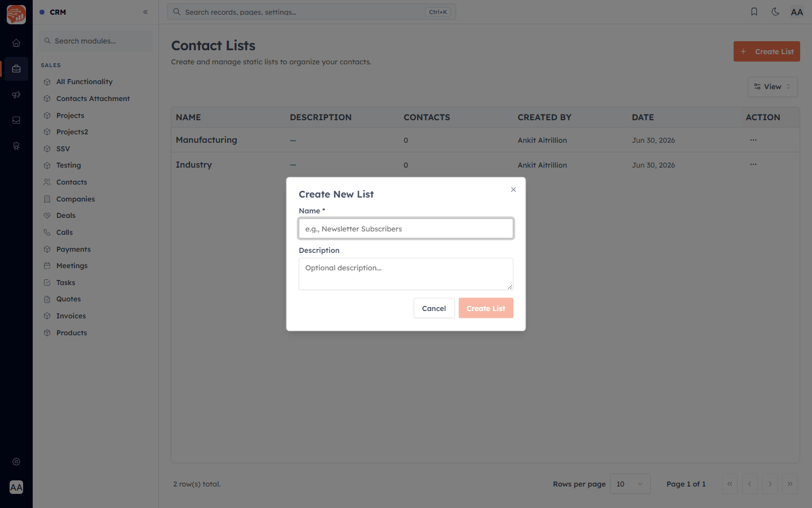
Task: Click Ankit Aitrillion in Manufacturing row
Action: 542,141
